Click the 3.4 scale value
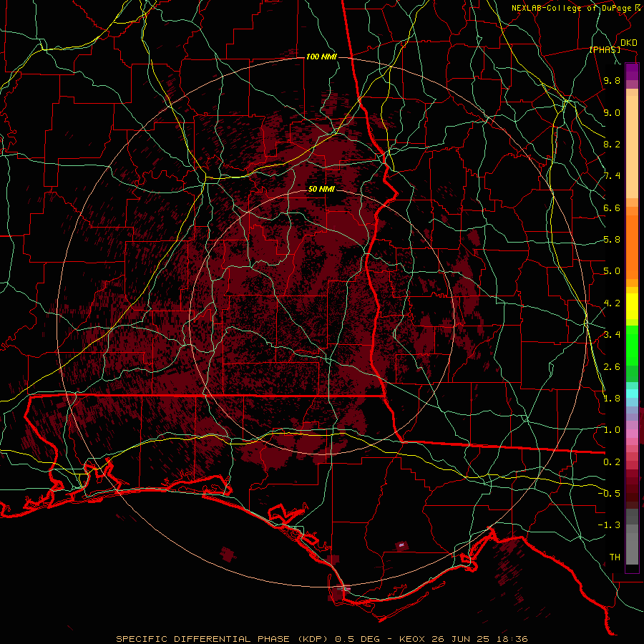The image size is (644, 644). (x=612, y=335)
